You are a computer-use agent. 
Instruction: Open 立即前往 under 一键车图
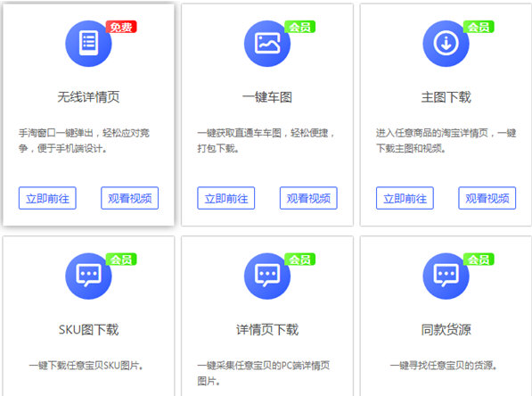(226, 198)
